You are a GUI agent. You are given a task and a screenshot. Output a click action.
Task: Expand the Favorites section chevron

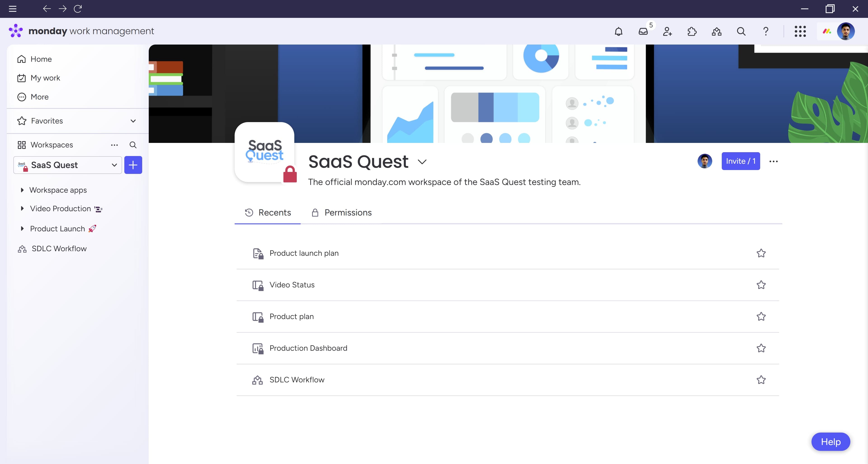point(133,121)
